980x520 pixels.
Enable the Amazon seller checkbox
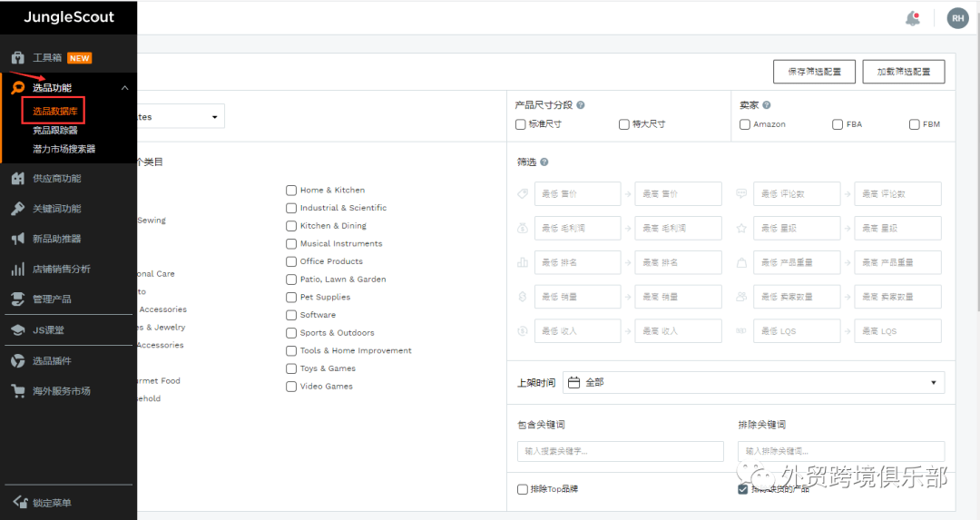[745, 124]
